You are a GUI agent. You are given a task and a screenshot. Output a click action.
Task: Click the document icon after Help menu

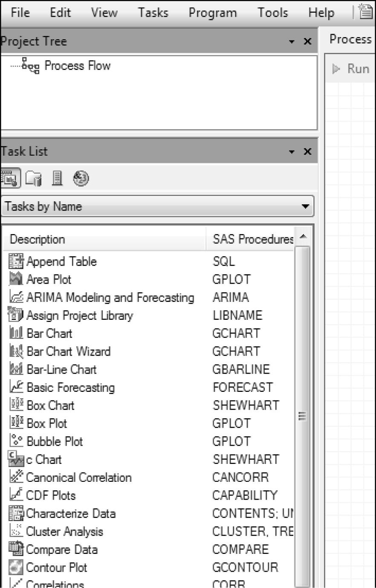click(x=366, y=12)
